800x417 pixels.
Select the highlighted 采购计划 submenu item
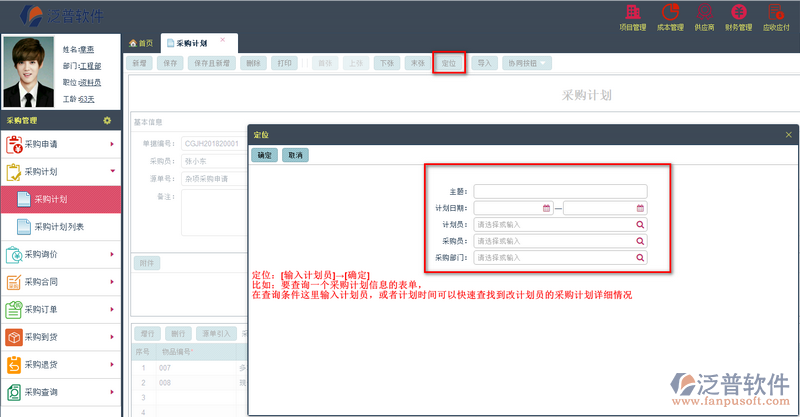61,200
